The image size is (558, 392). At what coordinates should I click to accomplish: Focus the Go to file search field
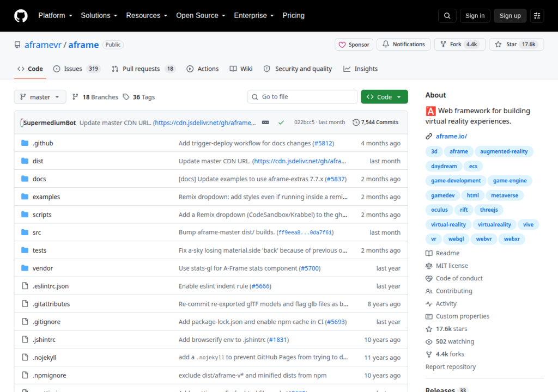pyautogui.click(x=302, y=97)
